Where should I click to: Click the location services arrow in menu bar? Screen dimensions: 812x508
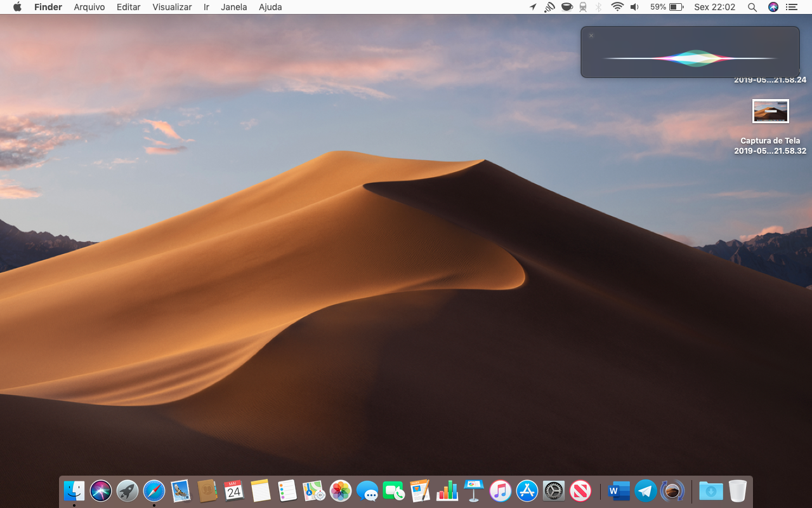click(x=533, y=7)
